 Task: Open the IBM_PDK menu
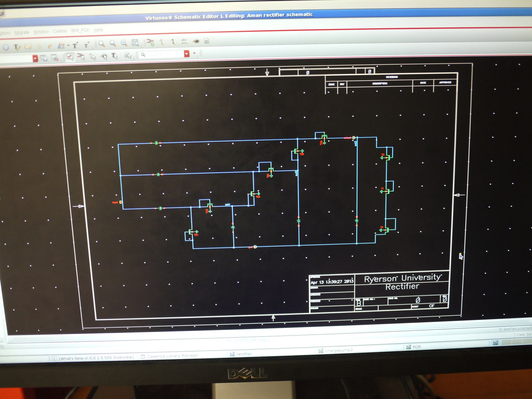click(80, 30)
